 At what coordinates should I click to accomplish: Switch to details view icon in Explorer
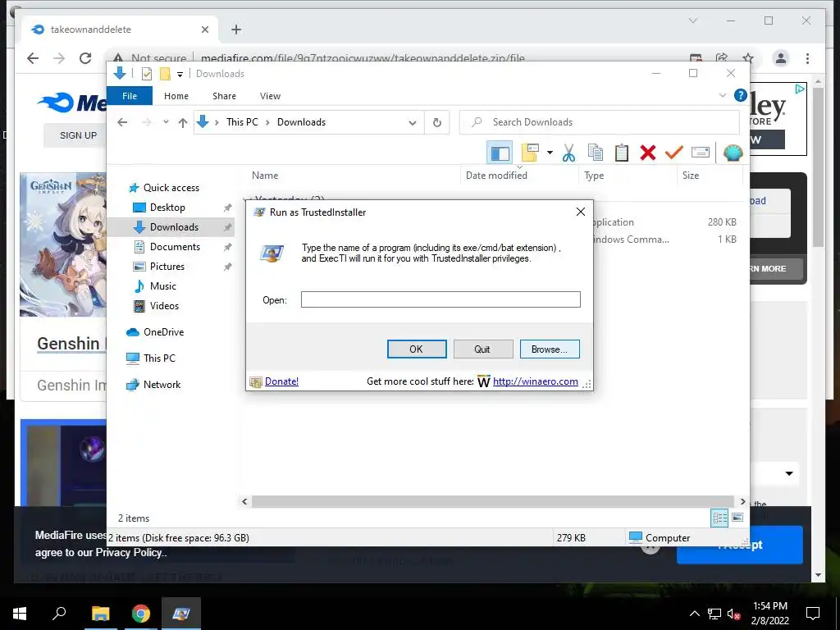(x=719, y=518)
